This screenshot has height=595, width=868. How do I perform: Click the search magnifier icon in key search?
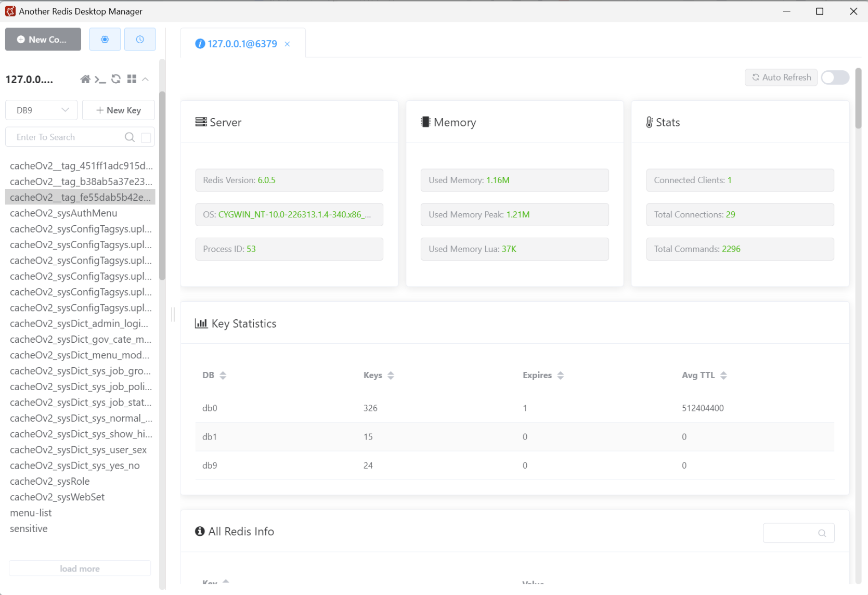click(x=130, y=137)
